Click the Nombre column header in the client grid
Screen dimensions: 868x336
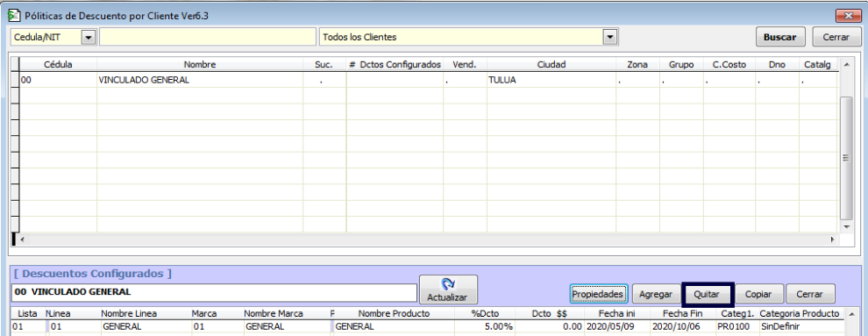pos(200,65)
